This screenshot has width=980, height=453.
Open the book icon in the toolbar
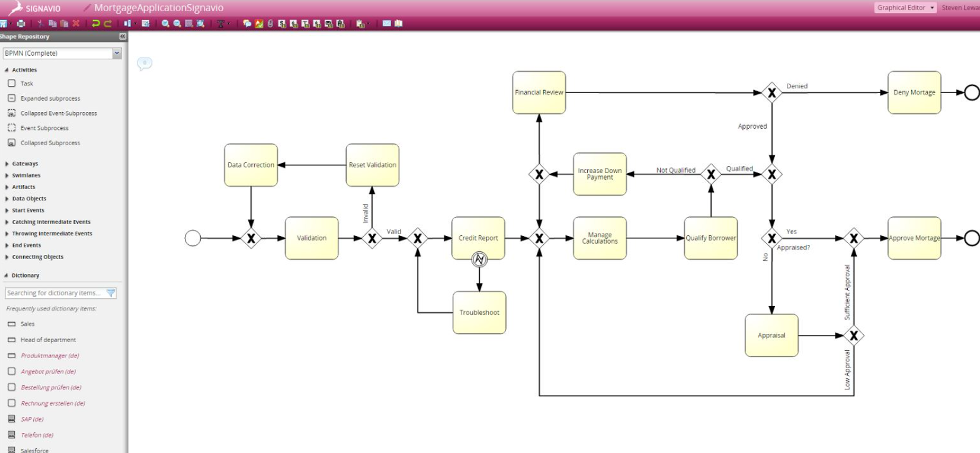point(399,24)
